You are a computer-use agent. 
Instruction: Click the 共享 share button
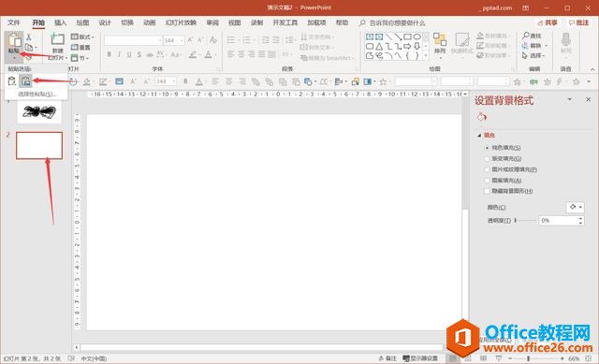(x=547, y=22)
